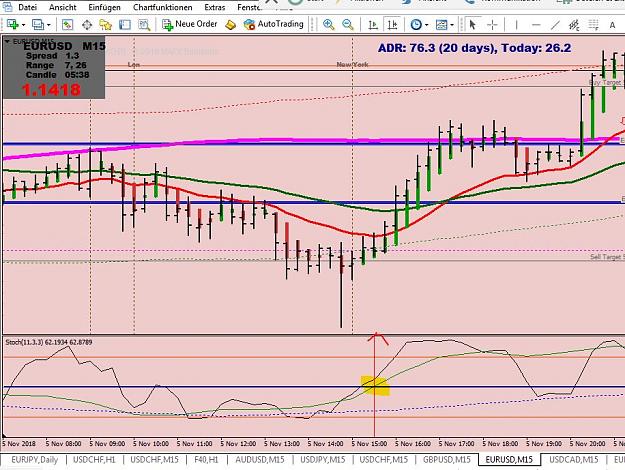Click the new chart icon
The height and width of the screenshot is (470, 625).
12,25
